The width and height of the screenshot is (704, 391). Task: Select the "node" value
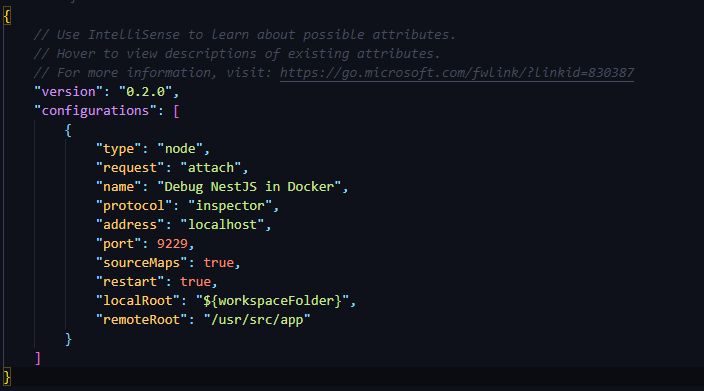click(x=180, y=149)
